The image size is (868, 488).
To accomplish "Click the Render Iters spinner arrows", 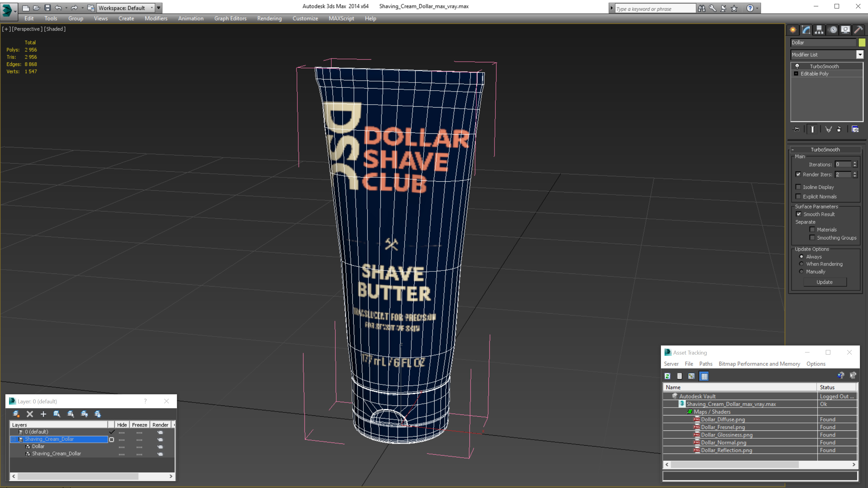I will click(855, 174).
